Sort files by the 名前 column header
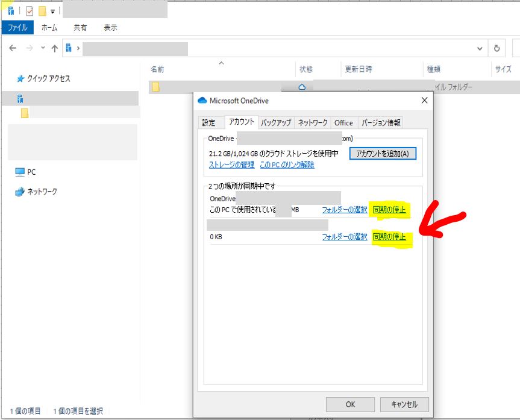520x420 pixels. click(x=157, y=69)
